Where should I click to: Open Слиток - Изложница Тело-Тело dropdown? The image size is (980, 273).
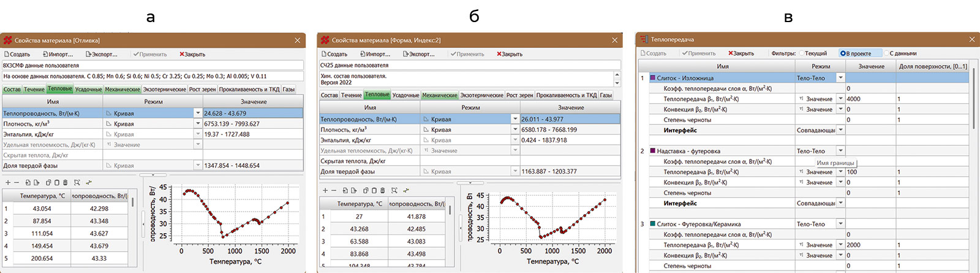point(840,78)
